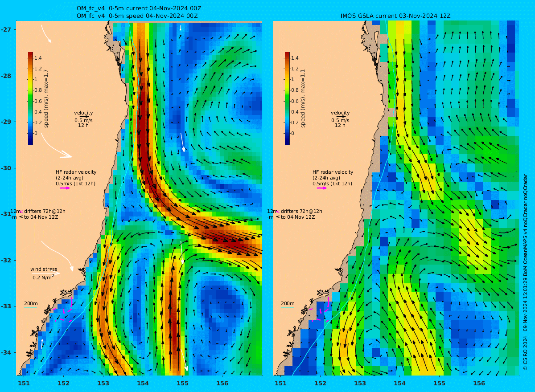
Task: Click the 200m contour line sample in left map
Action: pyautogui.click(x=30, y=307)
